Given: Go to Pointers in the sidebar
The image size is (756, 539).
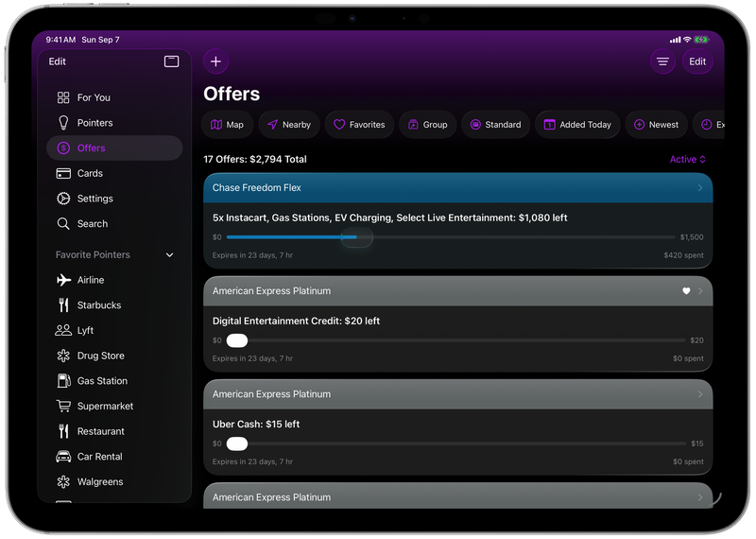Looking at the screenshot, I should 114,123.
